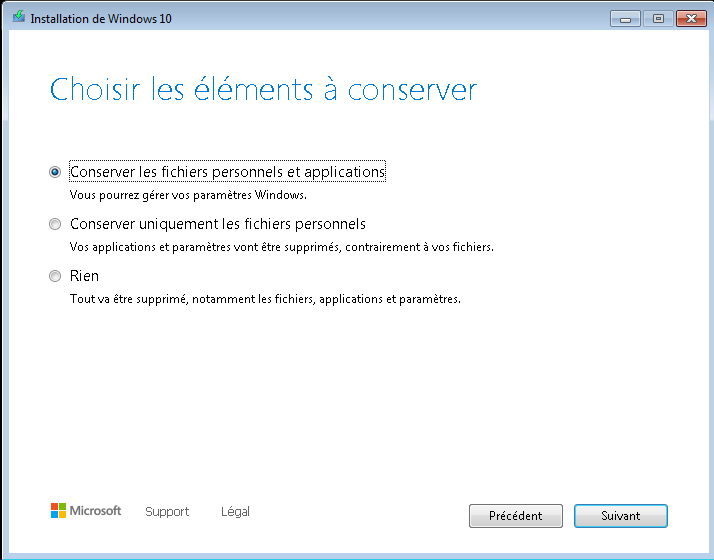The height and width of the screenshot is (560, 714).
Task: Click the four-color Microsoft logo
Action: pyautogui.click(x=58, y=511)
